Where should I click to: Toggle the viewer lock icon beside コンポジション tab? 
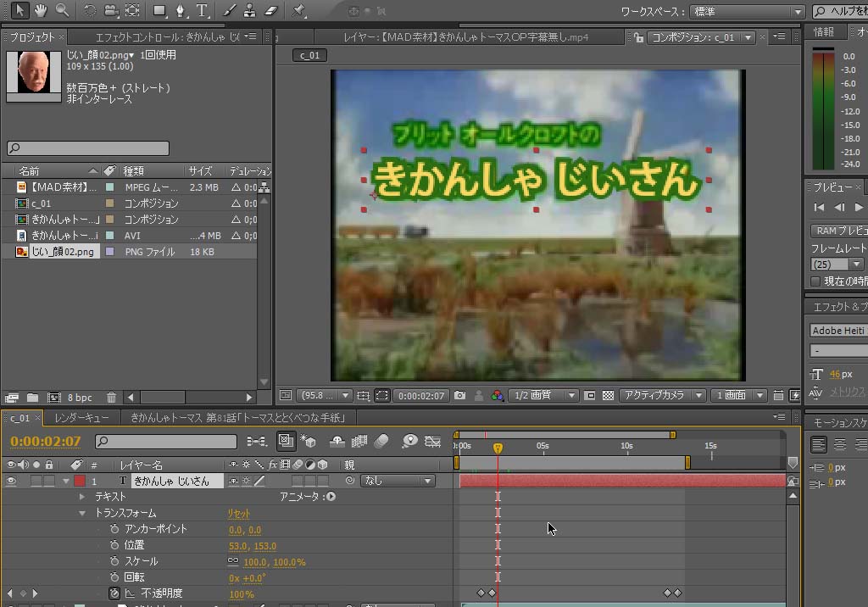click(639, 37)
